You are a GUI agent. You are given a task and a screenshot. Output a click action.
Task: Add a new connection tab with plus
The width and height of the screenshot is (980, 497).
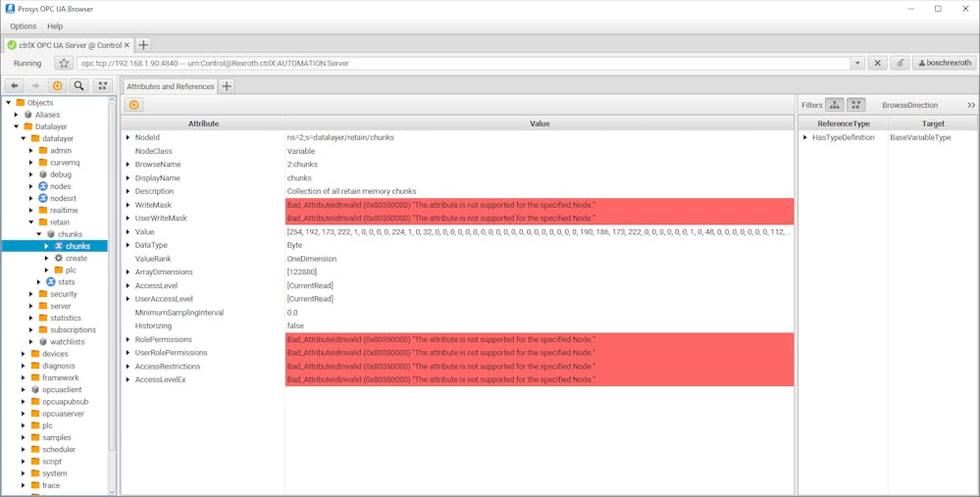(143, 45)
